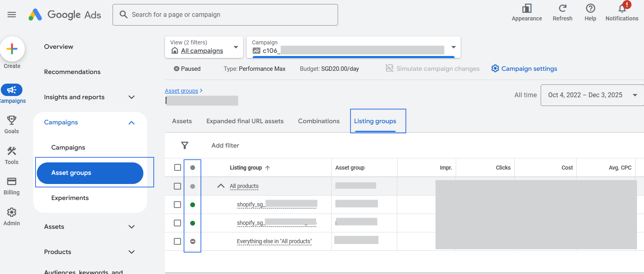Click the Clicks column header
The width and height of the screenshot is (644, 274).
(503, 168)
